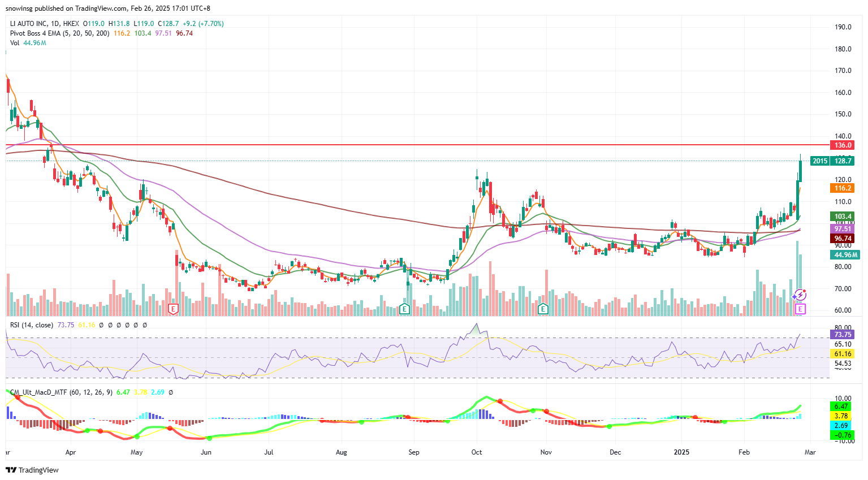868x480 pixels.
Task: Click the green earnings E marker near September
Action: 404,309
